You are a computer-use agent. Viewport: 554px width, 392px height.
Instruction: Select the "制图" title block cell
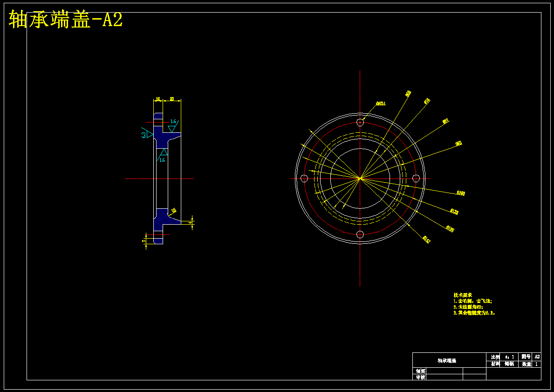420,371
